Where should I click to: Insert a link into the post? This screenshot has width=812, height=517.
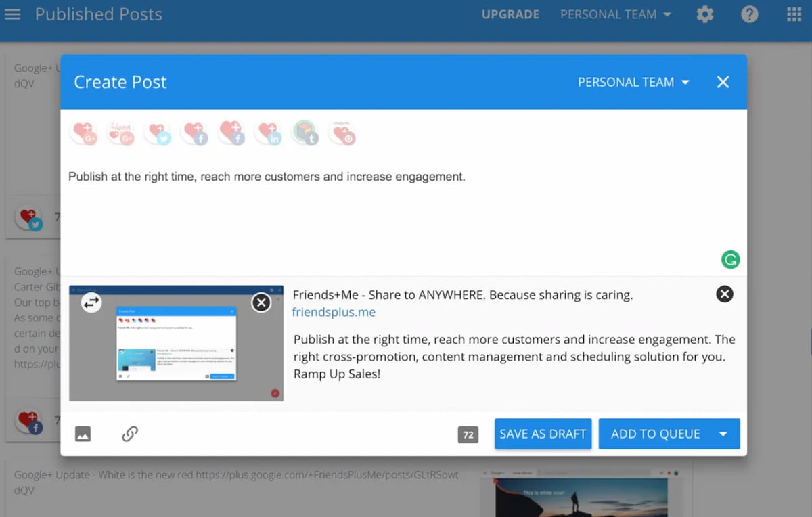click(129, 434)
